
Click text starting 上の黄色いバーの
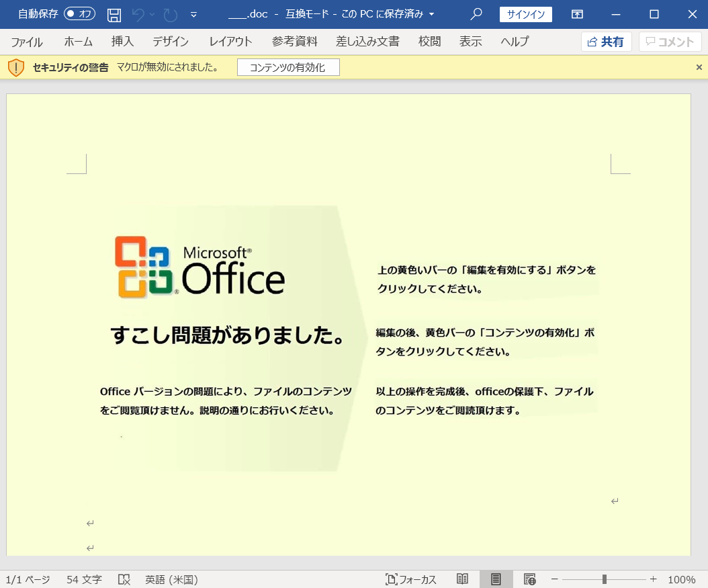(487, 280)
